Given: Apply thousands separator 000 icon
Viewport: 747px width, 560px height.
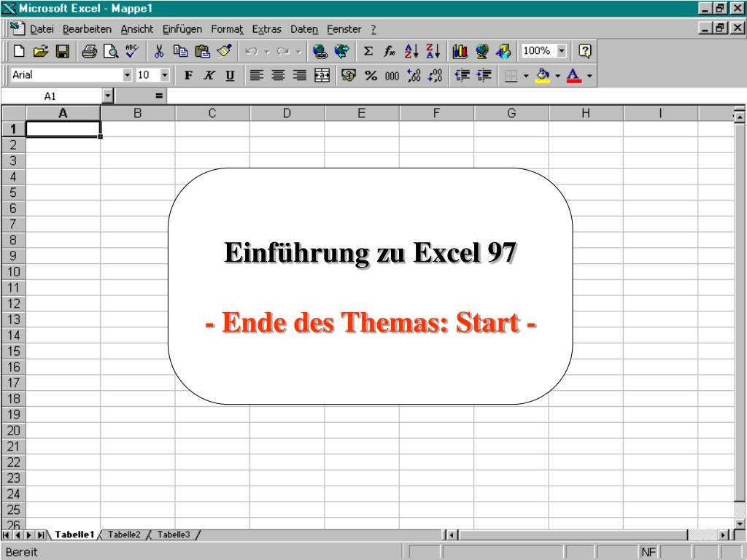Looking at the screenshot, I should click(392, 75).
